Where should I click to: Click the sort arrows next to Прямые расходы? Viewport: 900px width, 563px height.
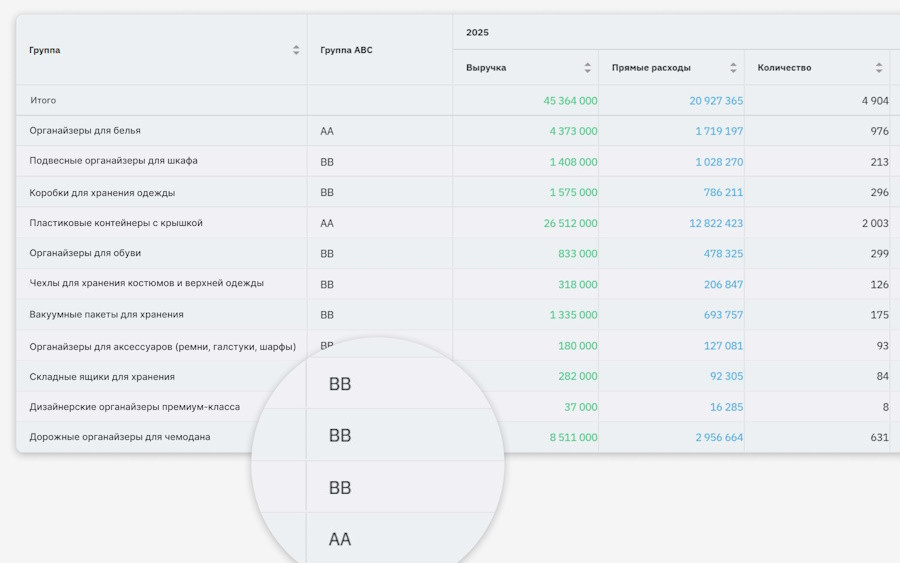tap(733, 68)
